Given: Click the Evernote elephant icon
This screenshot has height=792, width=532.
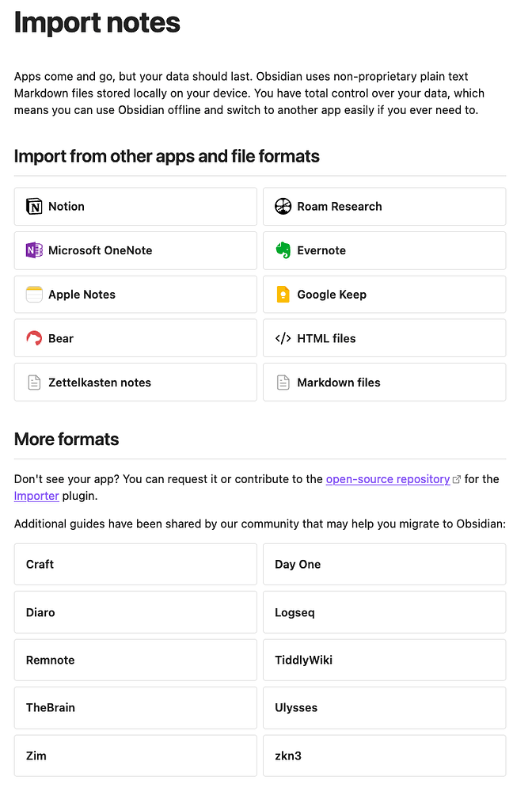Looking at the screenshot, I should pos(283,250).
